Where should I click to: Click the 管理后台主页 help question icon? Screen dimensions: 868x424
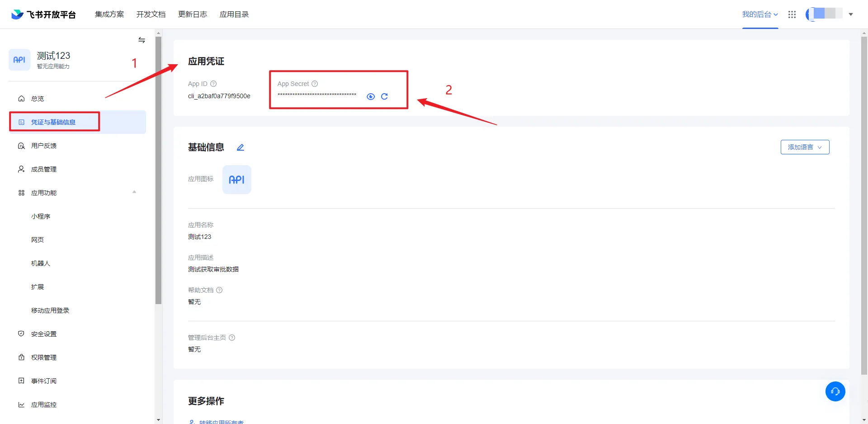pyautogui.click(x=232, y=338)
